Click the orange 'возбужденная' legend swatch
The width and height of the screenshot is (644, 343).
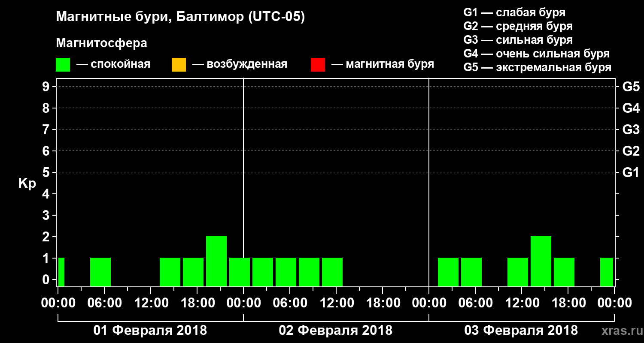click(179, 64)
